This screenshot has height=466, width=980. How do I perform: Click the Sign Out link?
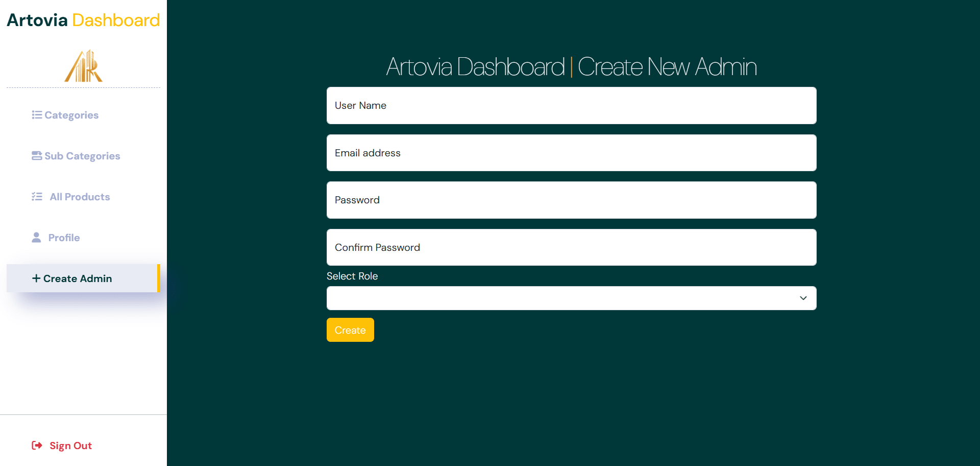[x=70, y=446]
